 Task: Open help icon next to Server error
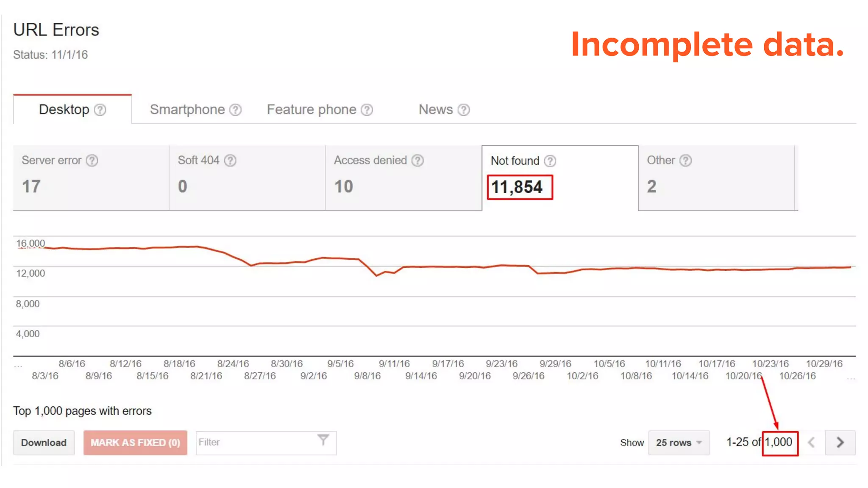point(92,161)
